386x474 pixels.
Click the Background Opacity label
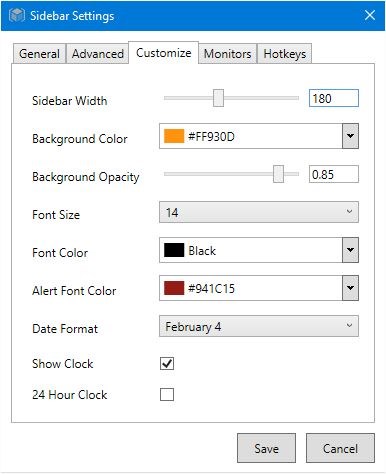coord(86,177)
